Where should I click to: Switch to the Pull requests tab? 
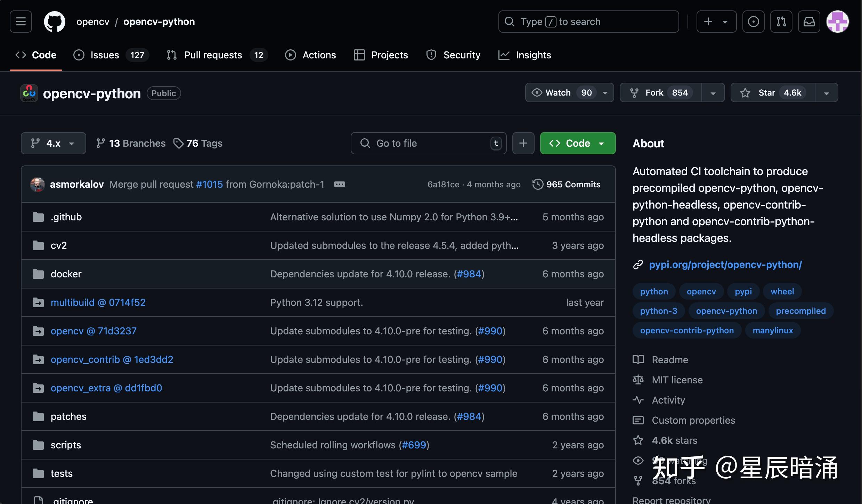[x=213, y=55]
